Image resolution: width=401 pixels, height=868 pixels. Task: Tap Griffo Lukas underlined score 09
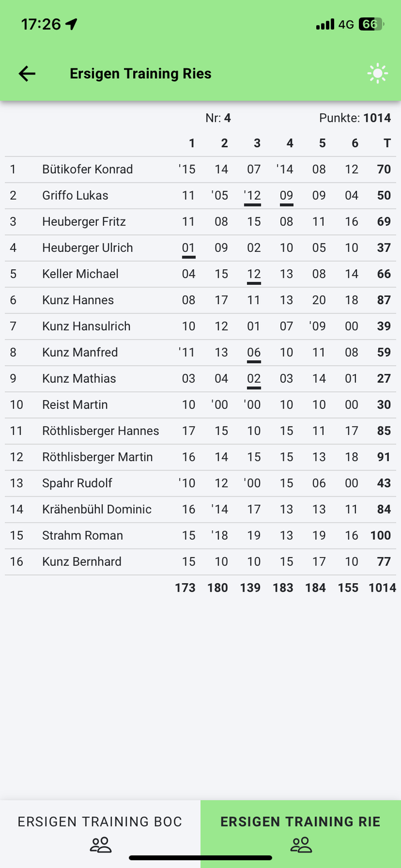pos(287,195)
